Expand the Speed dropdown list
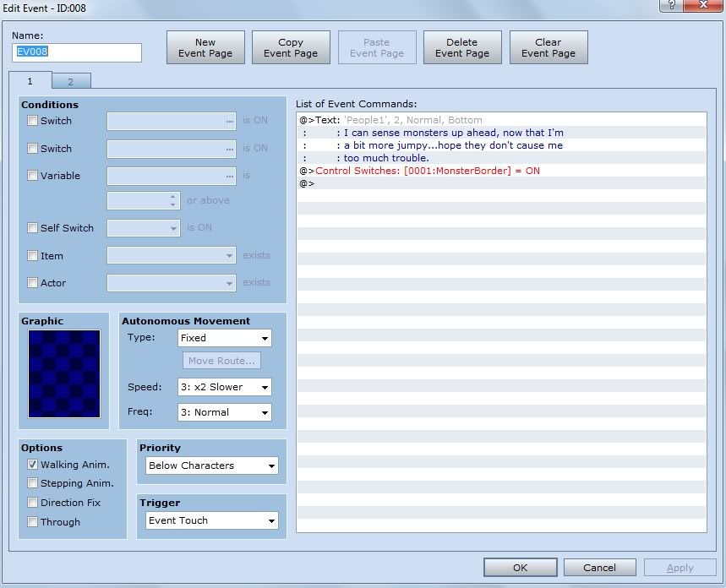726x588 pixels. 224,387
